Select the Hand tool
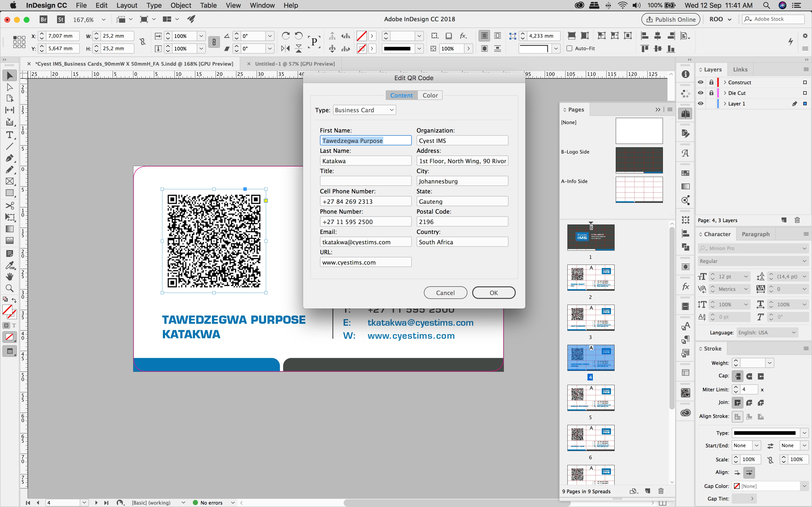The height and width of the screenshot is (507, 812). [9, 276]
